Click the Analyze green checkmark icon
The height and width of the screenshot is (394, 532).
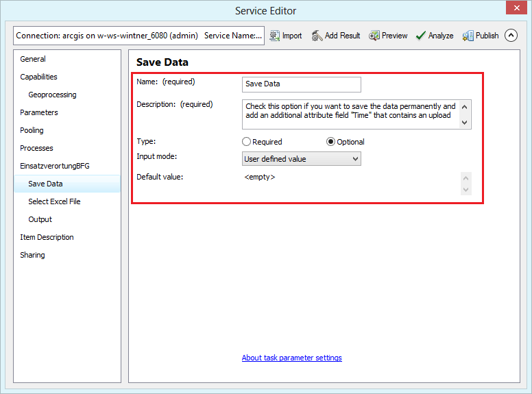point(421,36)
